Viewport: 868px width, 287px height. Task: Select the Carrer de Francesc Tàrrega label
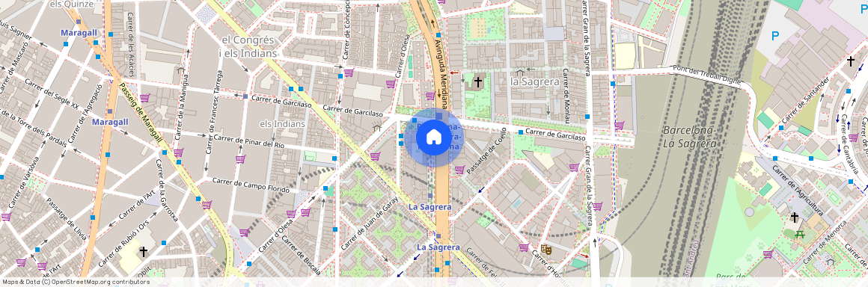(x=214, y=113)
